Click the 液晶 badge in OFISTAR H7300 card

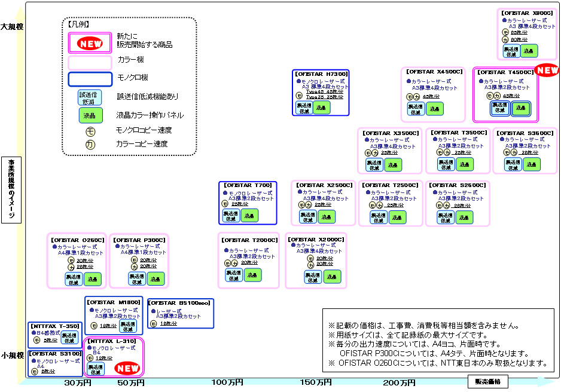point(321,108)
